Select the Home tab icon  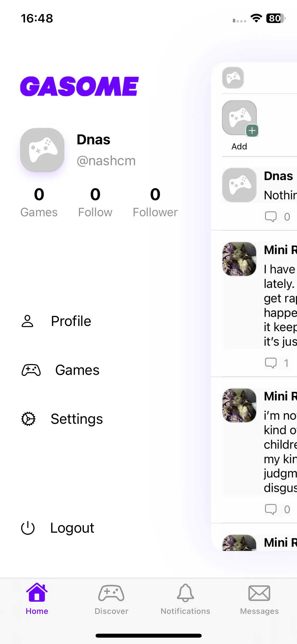[x=37, y=593]
